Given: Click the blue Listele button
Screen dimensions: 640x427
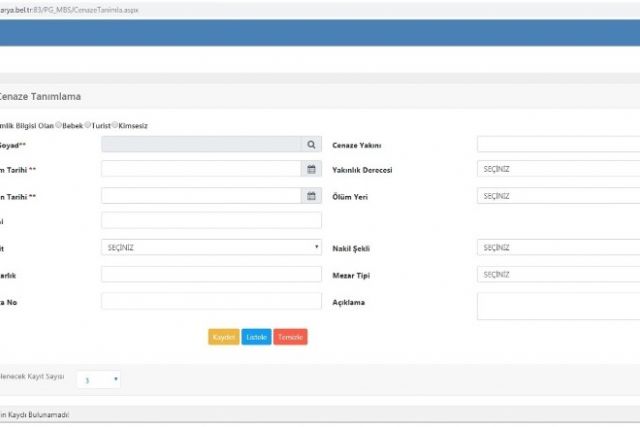Looking at the screenshot, I should tap(257, 337).
